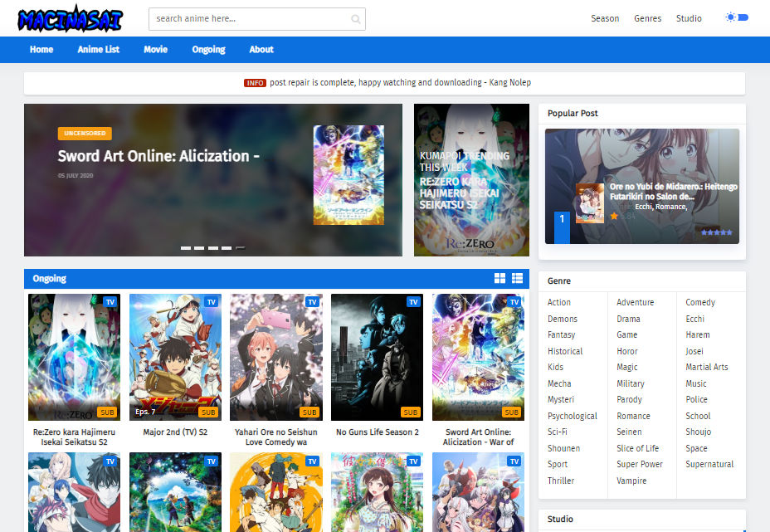
Task: Select the Fantasy genre
Action: click(x=561, y=334)
